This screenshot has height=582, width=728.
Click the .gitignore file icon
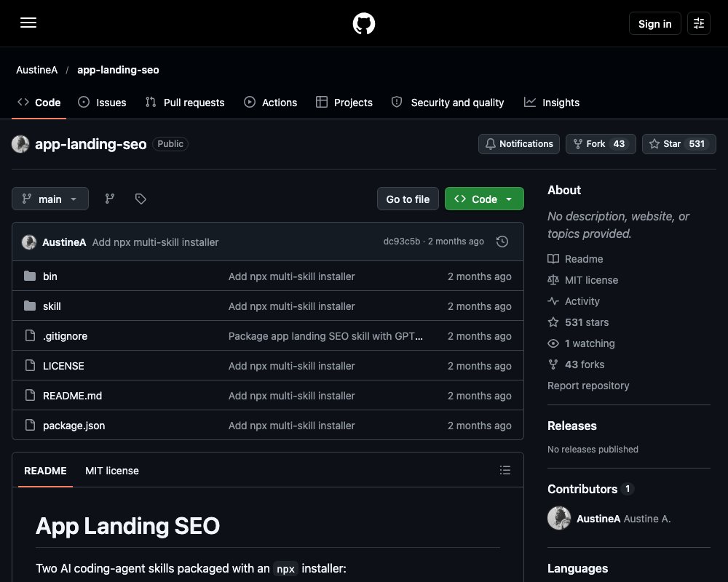coord(30,335)
